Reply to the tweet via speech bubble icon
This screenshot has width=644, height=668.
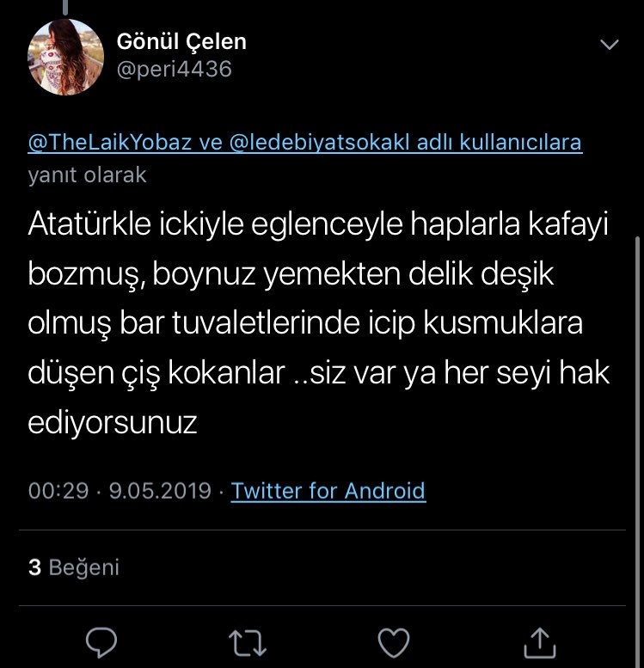102,641
